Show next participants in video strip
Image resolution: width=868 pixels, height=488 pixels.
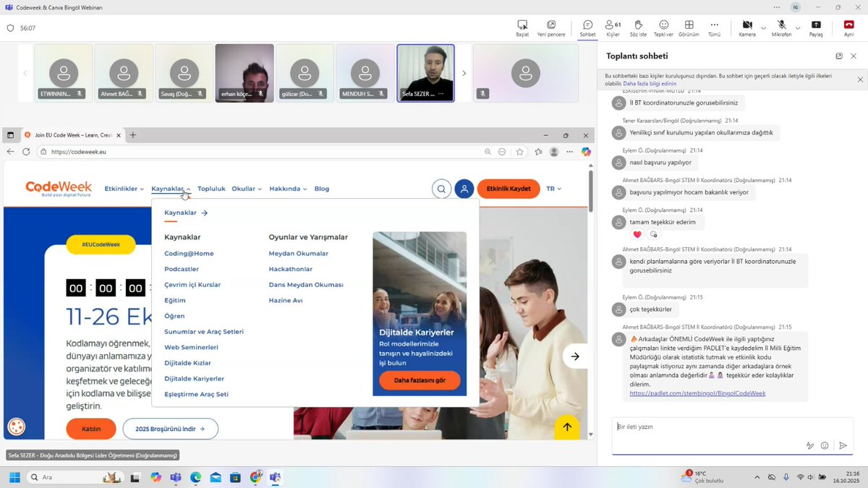tap(464, 73)
